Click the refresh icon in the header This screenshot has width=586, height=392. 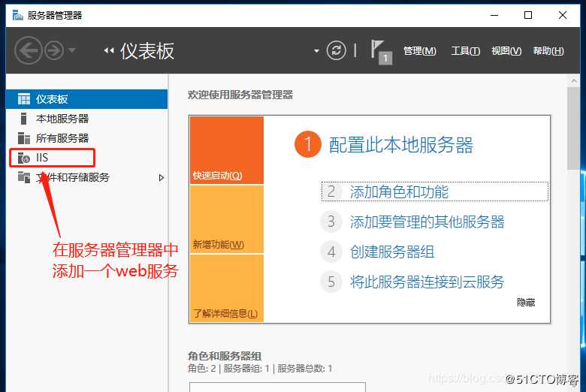336,50
